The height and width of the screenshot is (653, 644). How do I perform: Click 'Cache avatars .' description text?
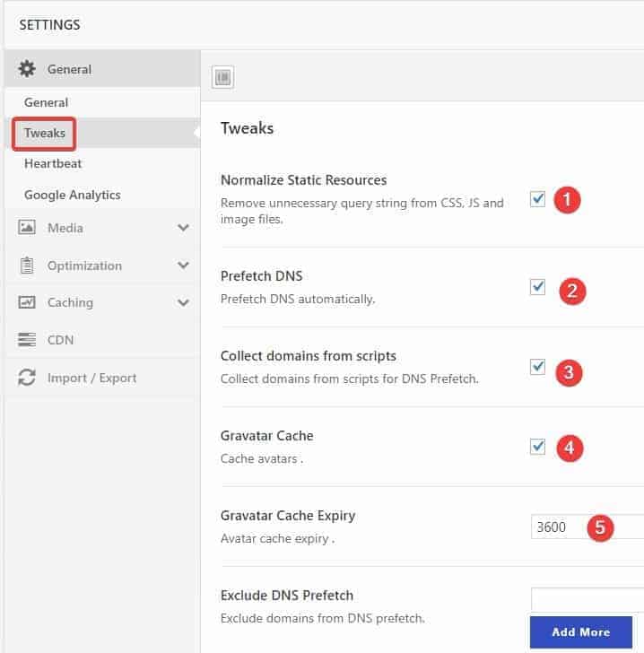tap(262, 458)
